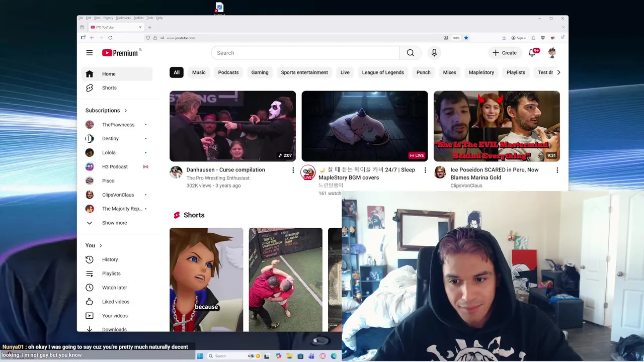Open the Opera browser taskbar icon
Screen dimensions: 644x362
click(323, 356)
